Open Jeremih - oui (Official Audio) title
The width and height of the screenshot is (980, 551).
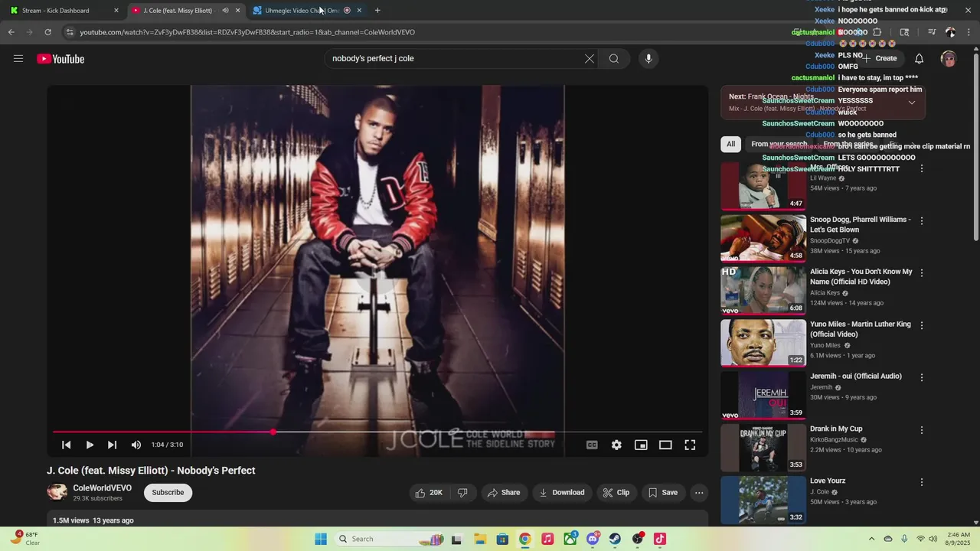click(856, 377)
